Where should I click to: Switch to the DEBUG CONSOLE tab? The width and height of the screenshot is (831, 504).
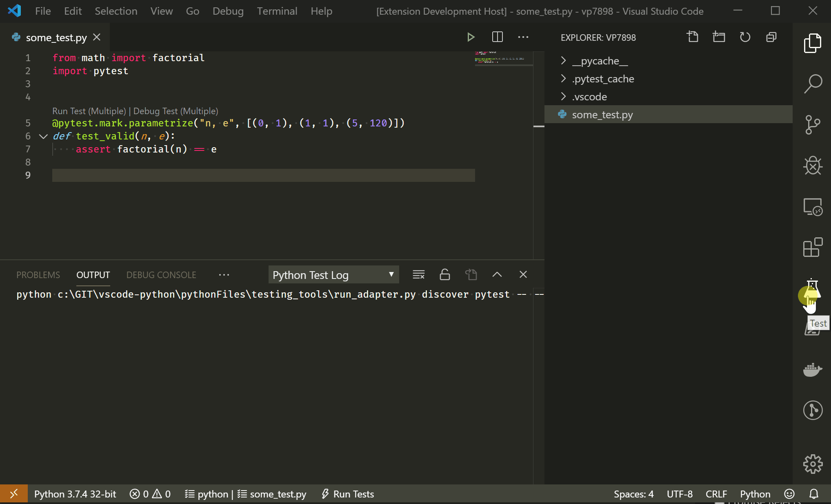pos(161,275)
